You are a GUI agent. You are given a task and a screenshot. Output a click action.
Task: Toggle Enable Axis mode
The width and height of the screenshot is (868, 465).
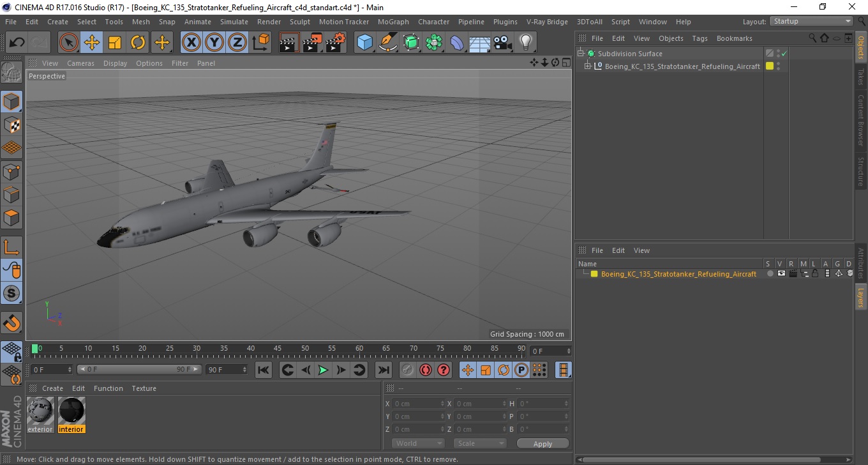(x=11, y=247)
